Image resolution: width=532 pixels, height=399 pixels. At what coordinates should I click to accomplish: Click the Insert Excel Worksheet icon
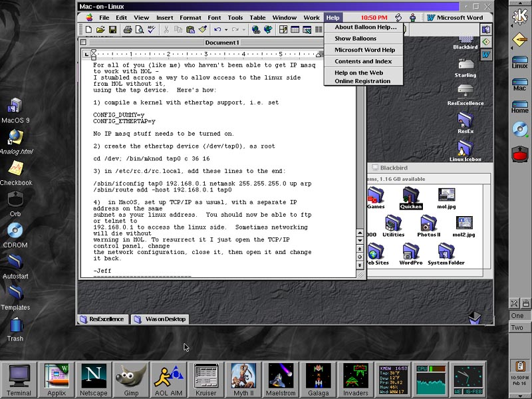pyautogui.click(x=307, y=29)
